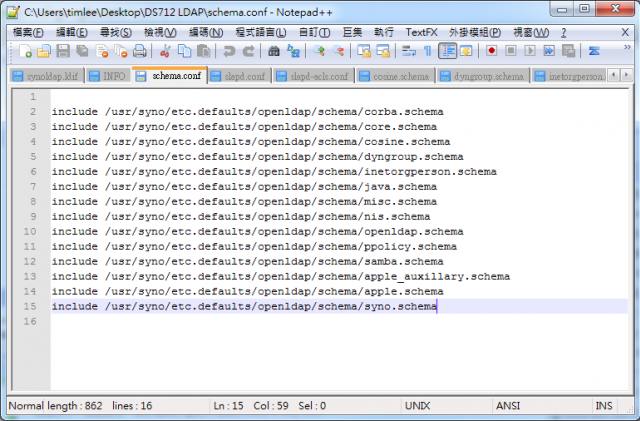Click the INS status bar indicator
The image size is (640, 421).
coord(604,406)
